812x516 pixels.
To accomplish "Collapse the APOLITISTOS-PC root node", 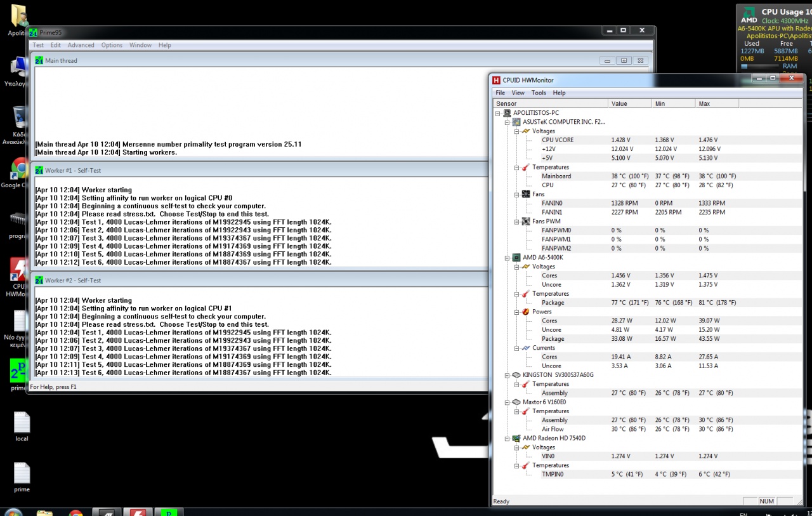I will 498,113.
